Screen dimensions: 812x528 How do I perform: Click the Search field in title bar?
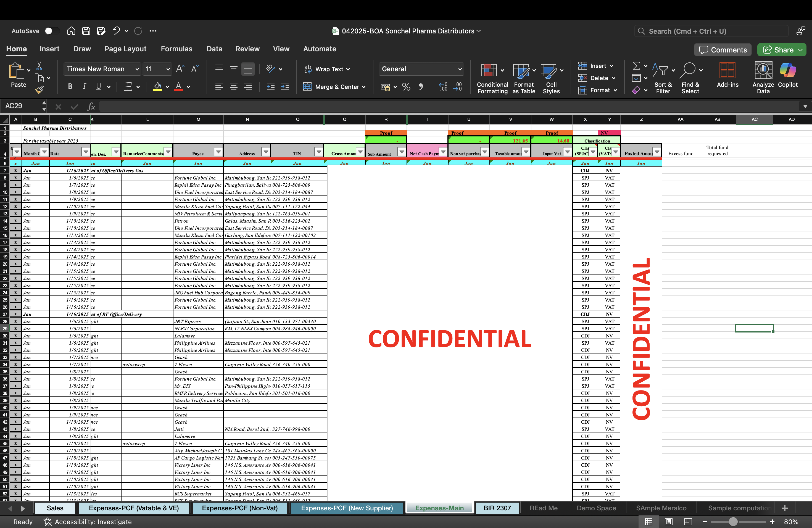click(711, 31)
